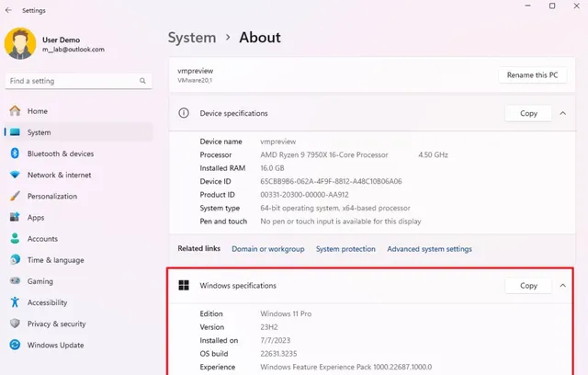
Task: Click the System monitor icon
Action: coord(15,132)
